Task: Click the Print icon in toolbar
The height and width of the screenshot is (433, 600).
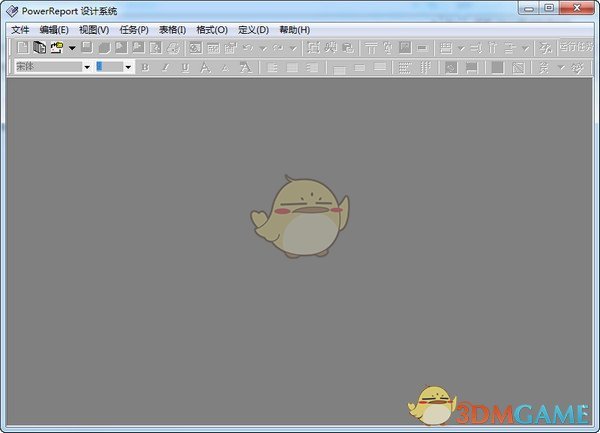Action: [x=174, y=48]
